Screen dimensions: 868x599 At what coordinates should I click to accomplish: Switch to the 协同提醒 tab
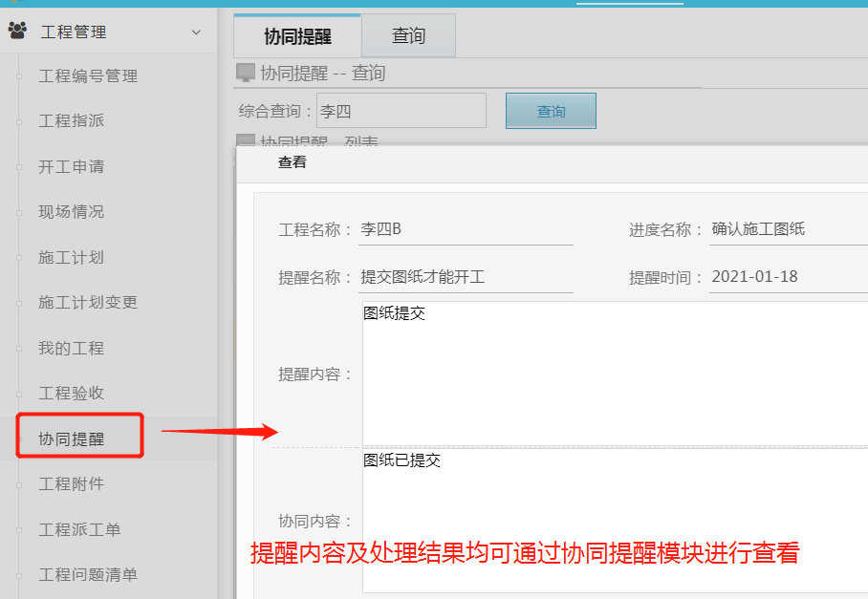pyautogui.click(x=297, y=36)
